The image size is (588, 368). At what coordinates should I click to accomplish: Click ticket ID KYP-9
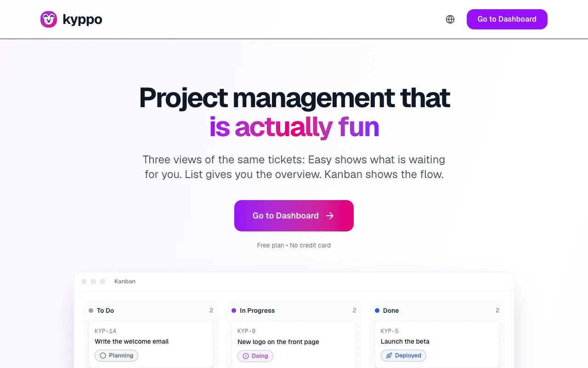(247, 331)
